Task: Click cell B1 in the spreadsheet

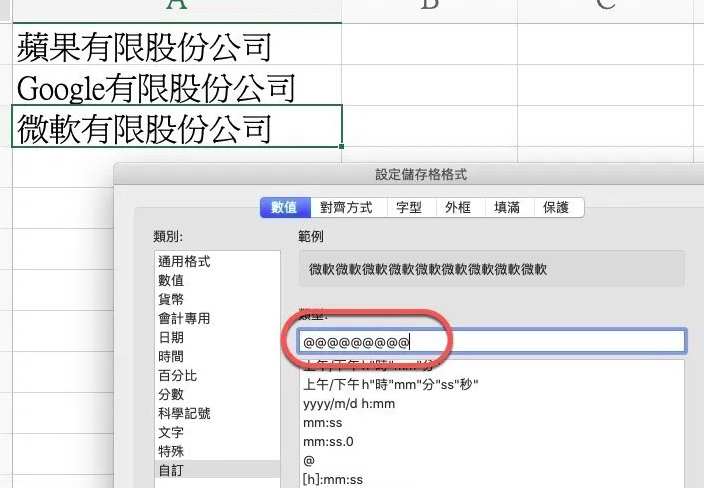Action: tap(430, 44)
